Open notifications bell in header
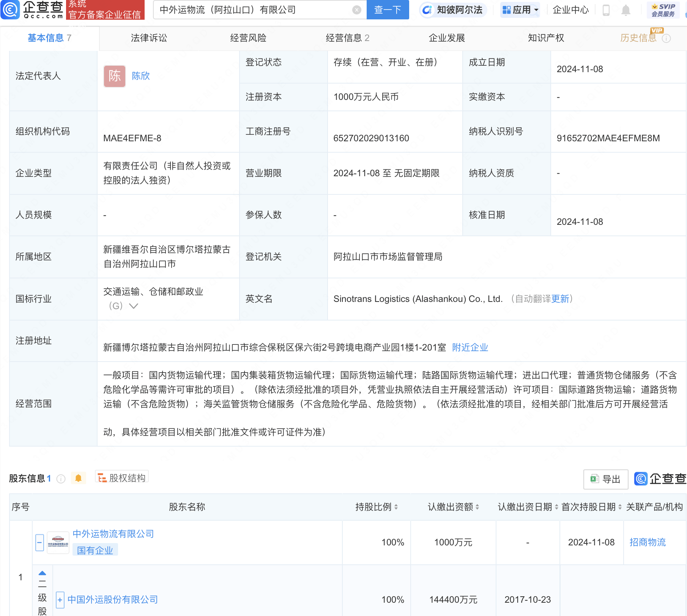687x616 pixels. (x=626, y=10)
